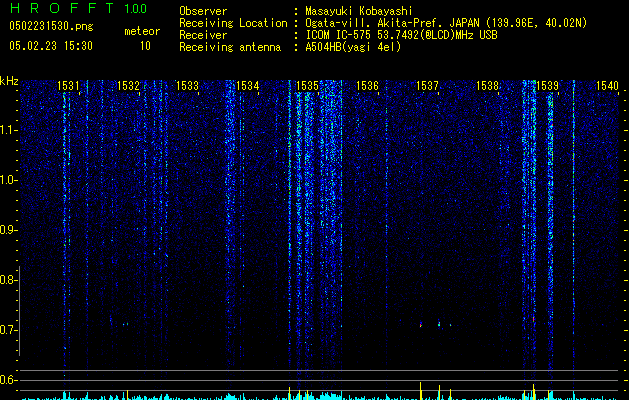Click the 1539 time axis marker
This screenshot has height=400, width=629.
coord(548,86)
